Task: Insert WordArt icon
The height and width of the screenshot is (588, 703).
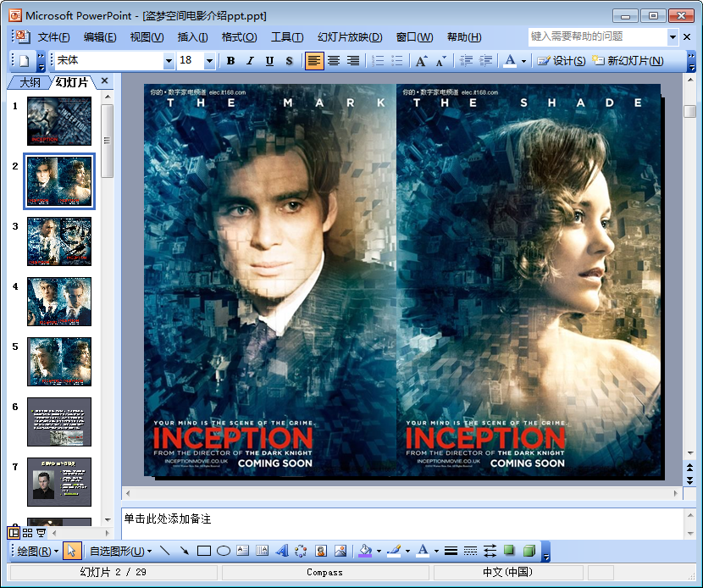Action: tap(281, 551)
